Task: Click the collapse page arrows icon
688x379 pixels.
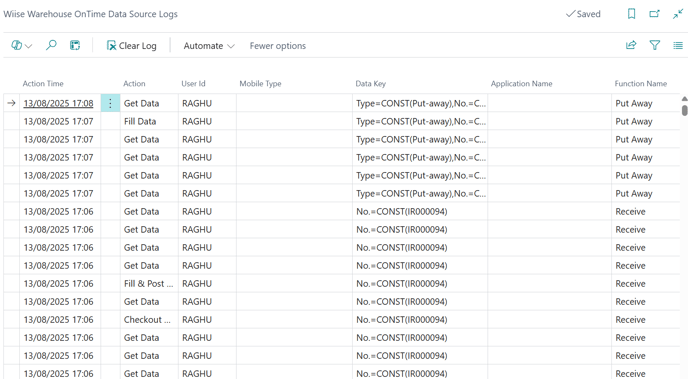Action: (x=678, y=14)
